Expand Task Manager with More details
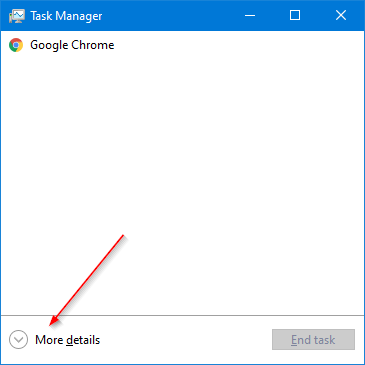The width and height of the screenshot is (365, 365). pyautogui.click(x=54, y=340)
